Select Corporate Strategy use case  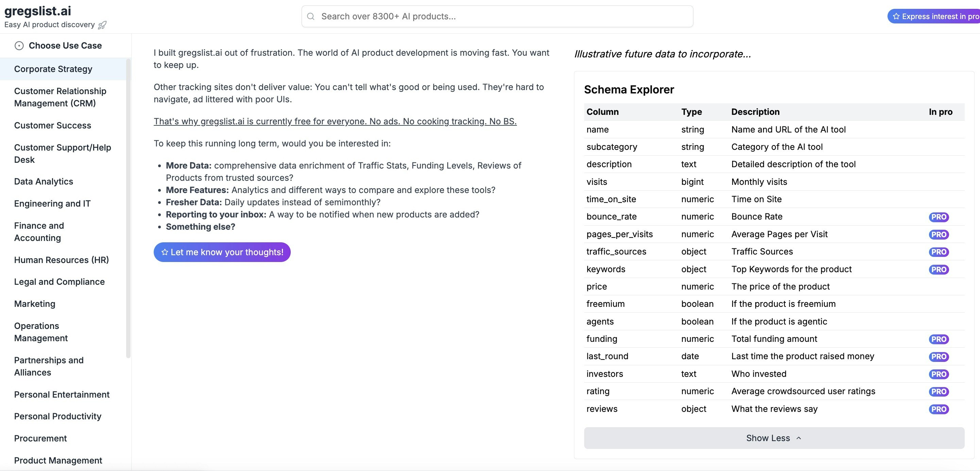(53, 69)
